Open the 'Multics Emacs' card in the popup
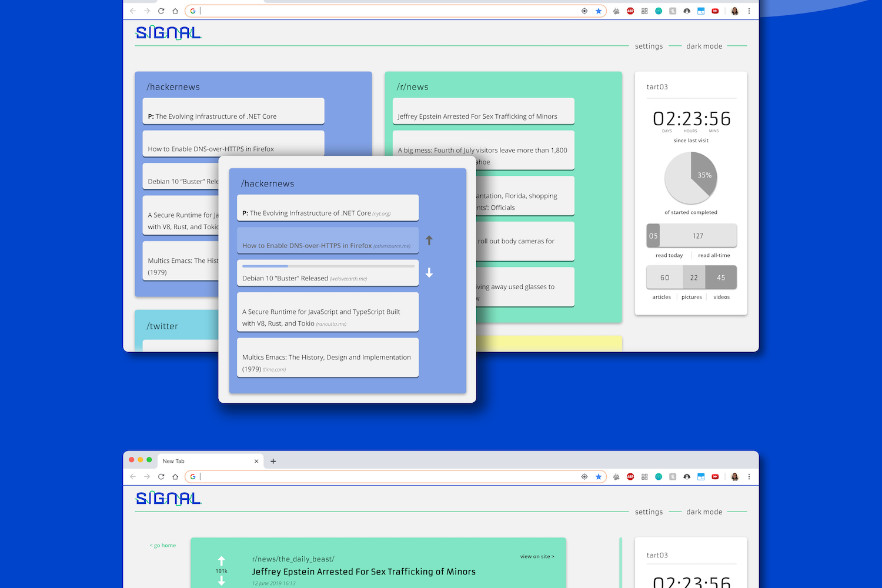Image resolution: width=882 pixels, height=588 pixels. pos(328,358)
